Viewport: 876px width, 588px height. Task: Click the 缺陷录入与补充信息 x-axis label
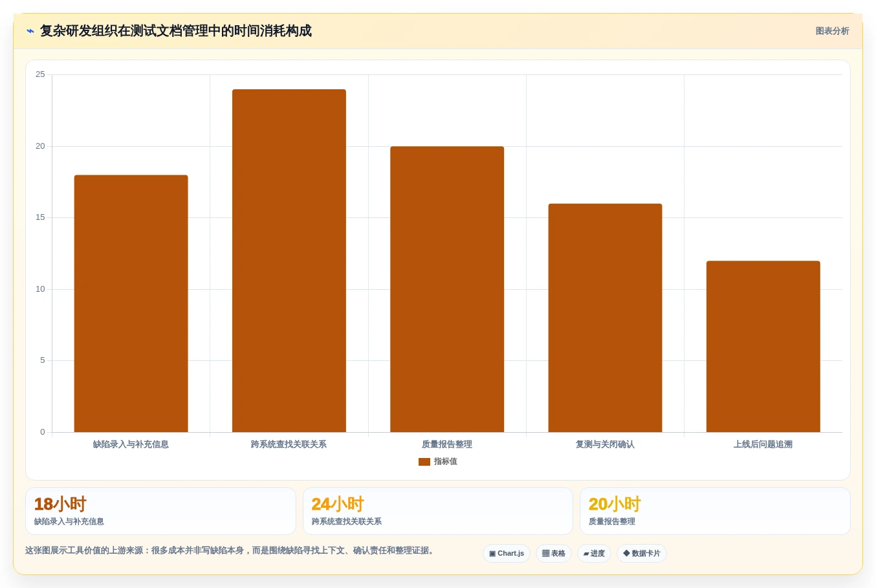131,444
